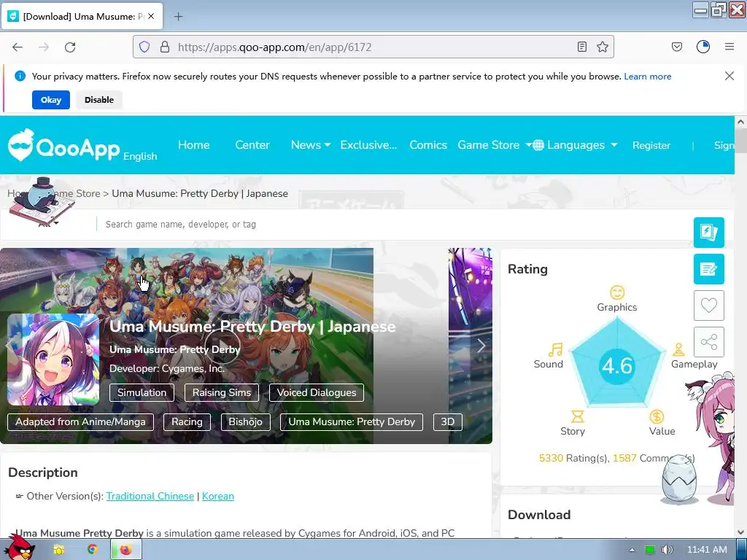Open the Firefox application menu
747x560 pixels.
729,47
